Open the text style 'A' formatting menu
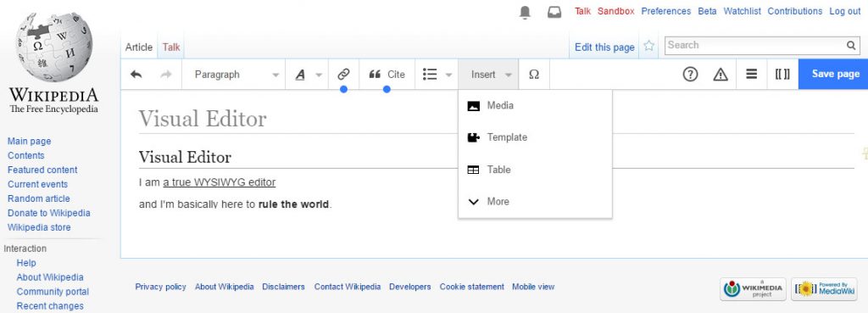Screen dimensions: 868x313 (x=300, y=75)
